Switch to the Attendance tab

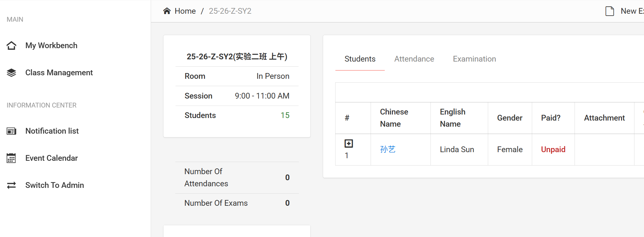pos(414,59)
